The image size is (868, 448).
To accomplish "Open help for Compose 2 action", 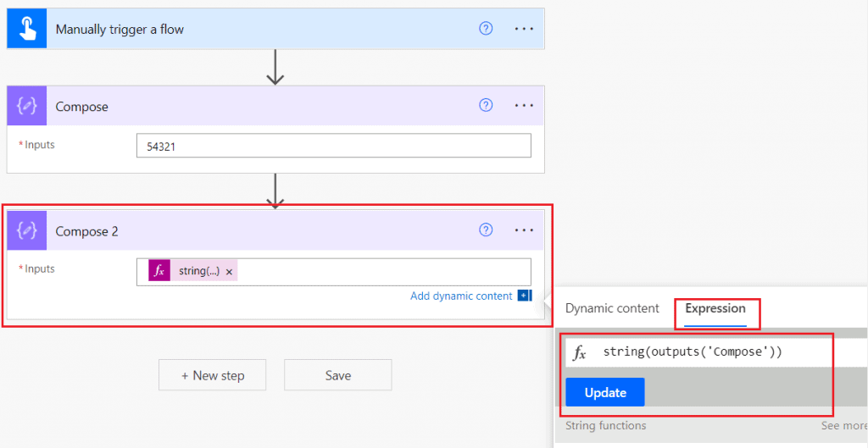I will (x=486, y=230).
